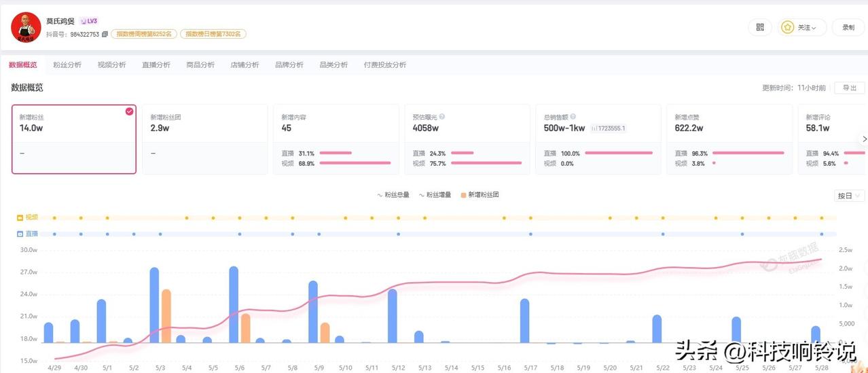The width and height of the screenshot is (868, 373).
Task: Click the 1723555.1 sales chart chip
Action: [608, 128]
